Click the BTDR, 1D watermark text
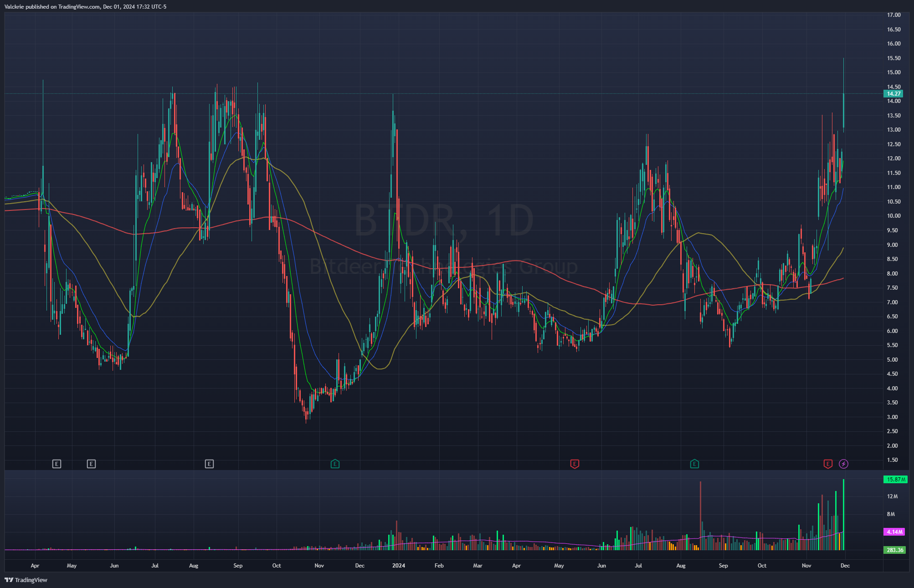 (x=443, y=221)
